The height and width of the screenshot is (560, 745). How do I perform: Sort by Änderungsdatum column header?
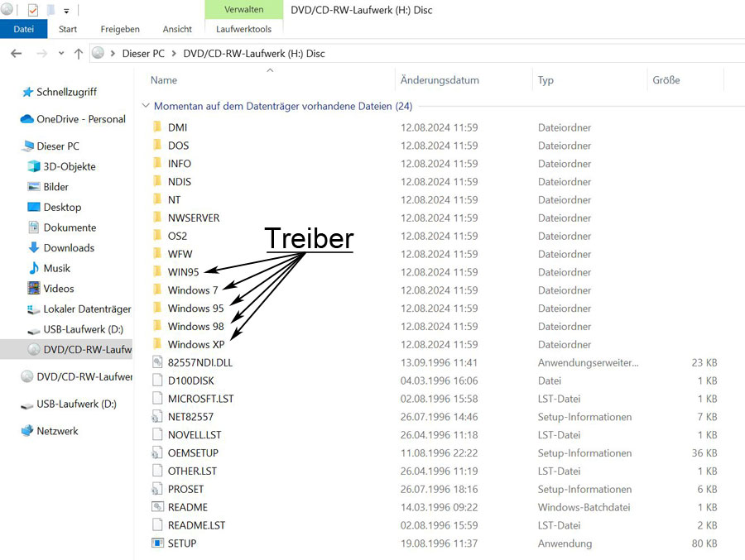440,80
